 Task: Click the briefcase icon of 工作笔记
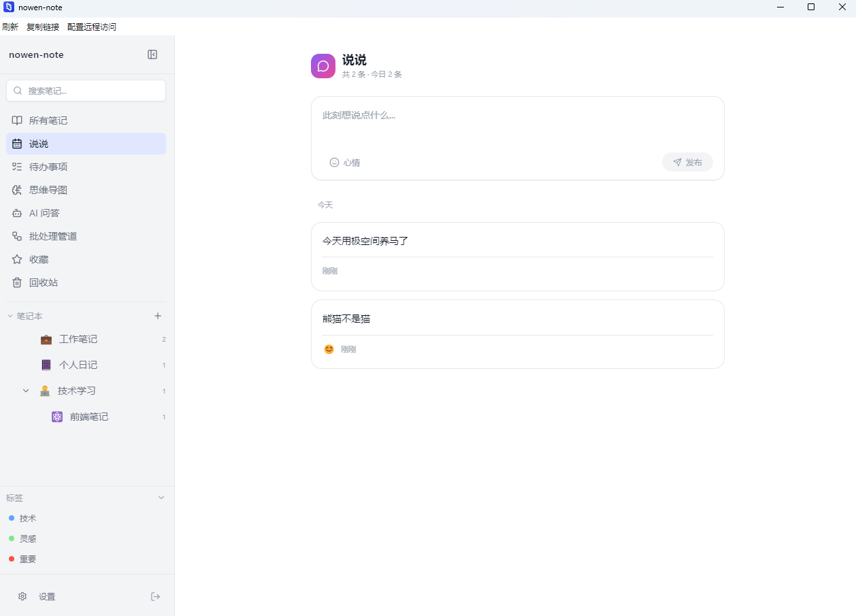pos(46,339)
